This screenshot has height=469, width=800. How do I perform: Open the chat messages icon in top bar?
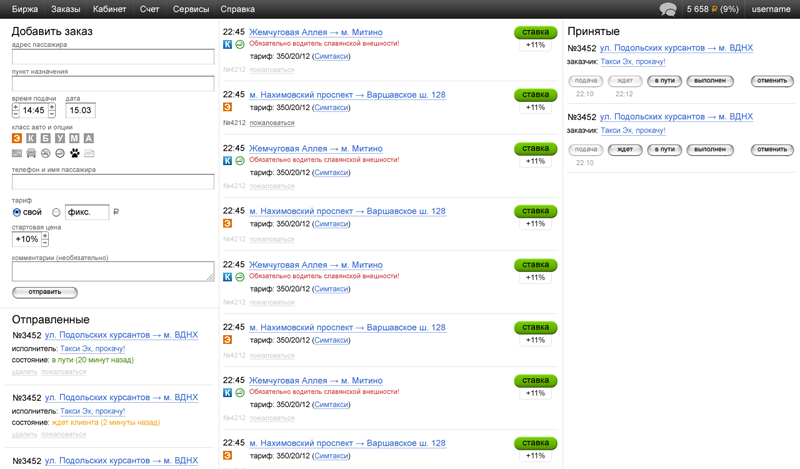click(668, 9)
